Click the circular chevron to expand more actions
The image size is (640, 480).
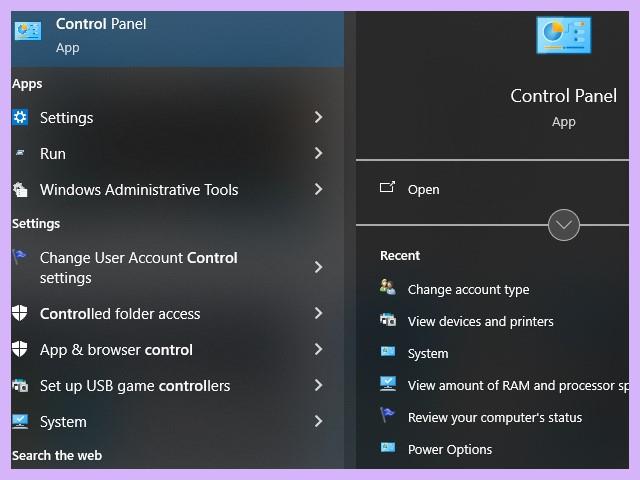pyautogui.click(x=564, y=225)
